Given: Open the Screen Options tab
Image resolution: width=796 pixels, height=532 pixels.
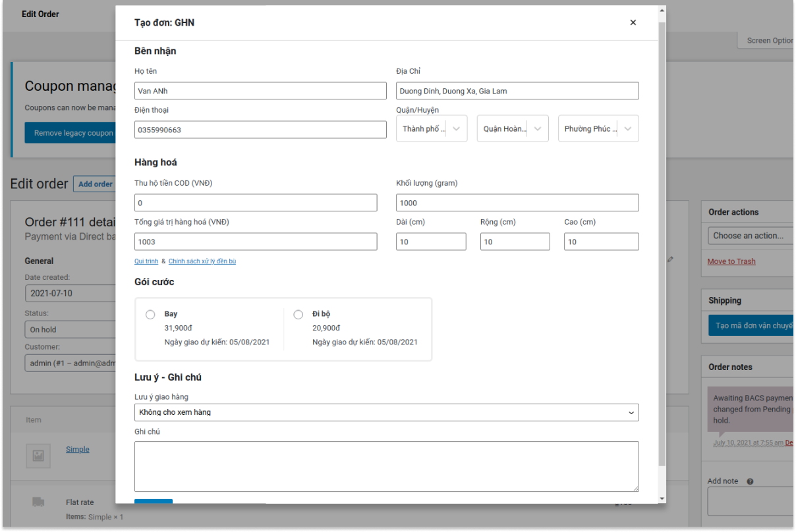Looking at the screenshot, I should (768, 41).
